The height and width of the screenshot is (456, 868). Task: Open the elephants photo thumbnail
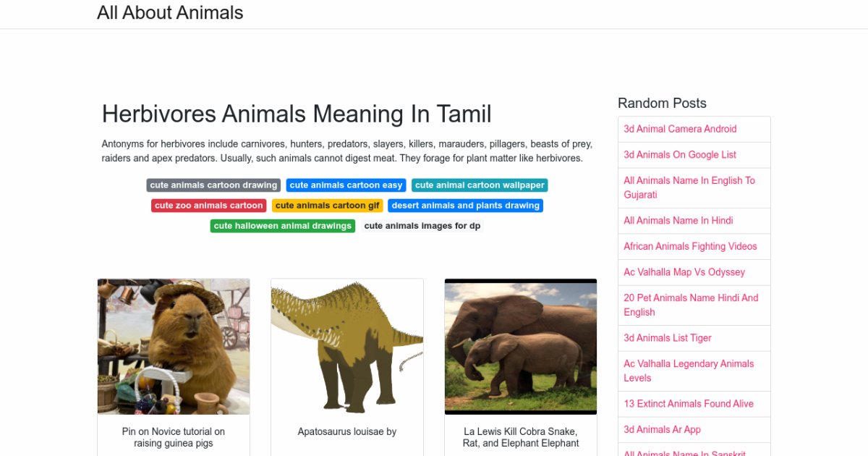click(x=521, y=346)
